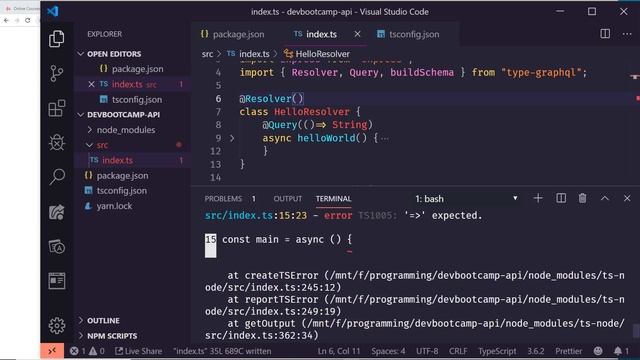Screen dimensions: 640x360
Task: Open notifications bell in status bar
Action: pos(621,351)
